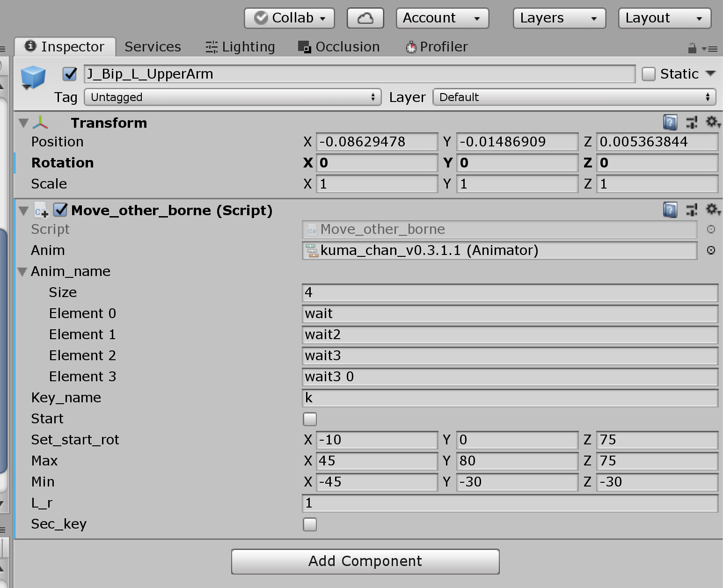Screen dimensions: 723x588
Task: Click the Move_other_borne C# script icon
Action: [x=41, y=211]
